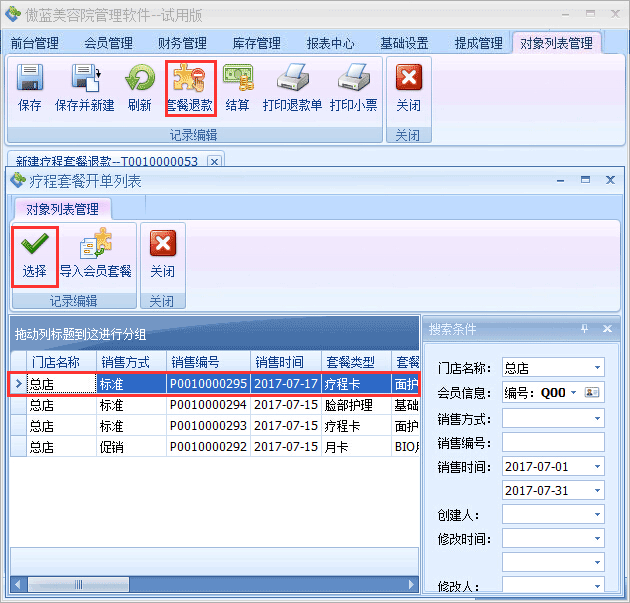Click the row indicator arrow of selected row
This screenshot has width=630, height=603.
click(x=18, y=384)
